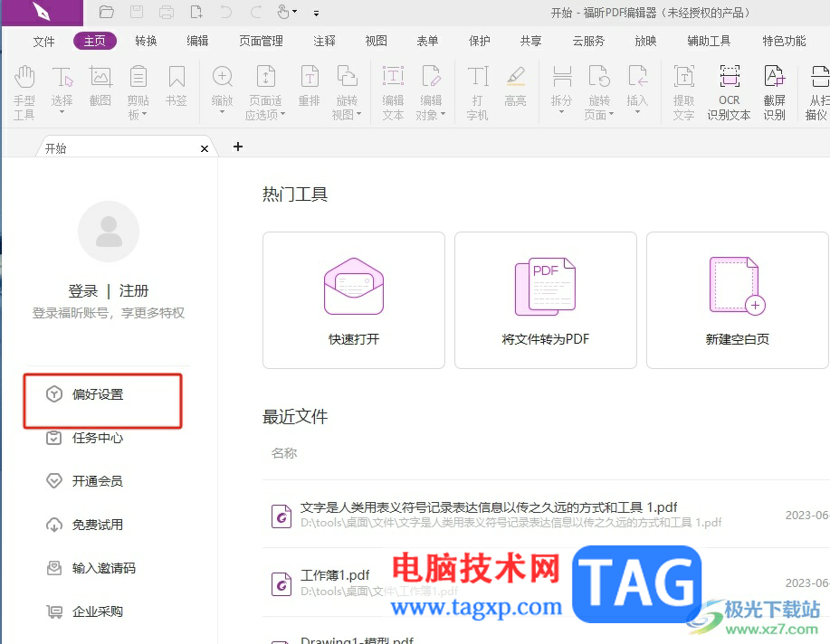
Task: Click the Redo arrow icon
Action: (256, 12)
